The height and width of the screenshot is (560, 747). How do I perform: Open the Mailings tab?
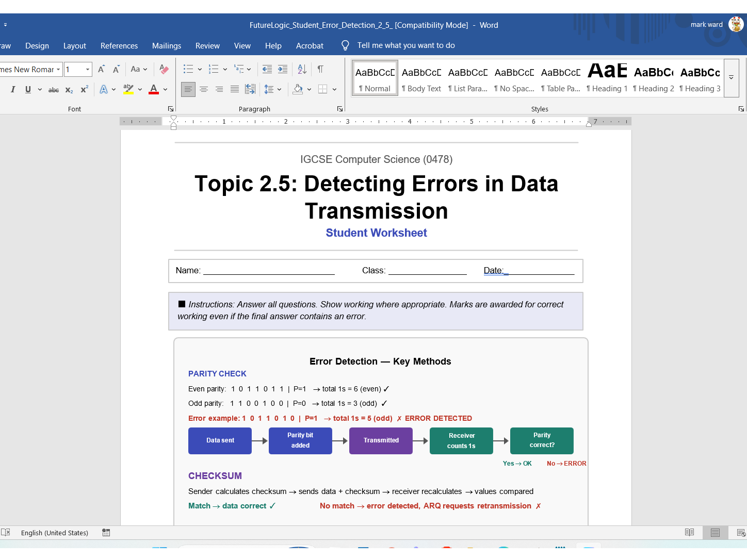[x=167, y=45]
